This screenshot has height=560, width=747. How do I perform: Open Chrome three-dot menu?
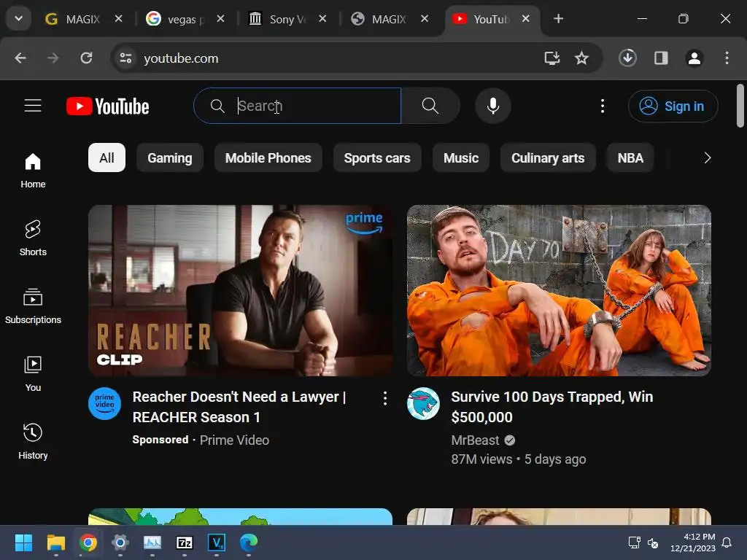(x=727, y=58)
